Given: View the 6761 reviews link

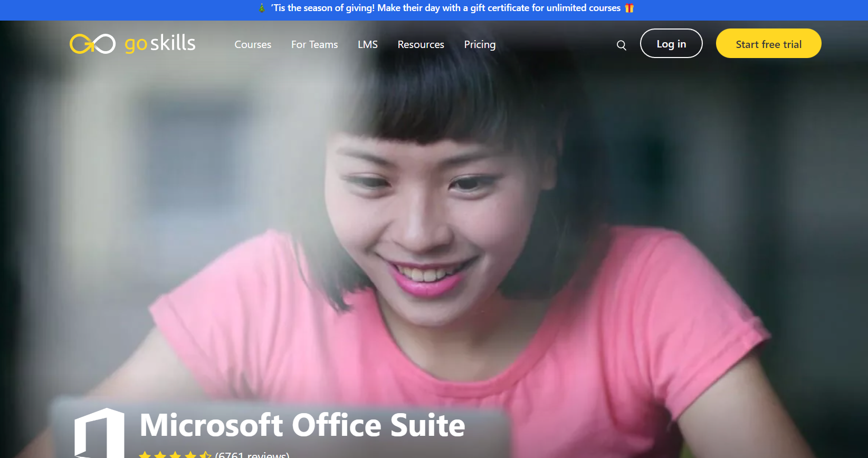Looking at the screenshot, I should pyautogui.click(x=252, y=455).
